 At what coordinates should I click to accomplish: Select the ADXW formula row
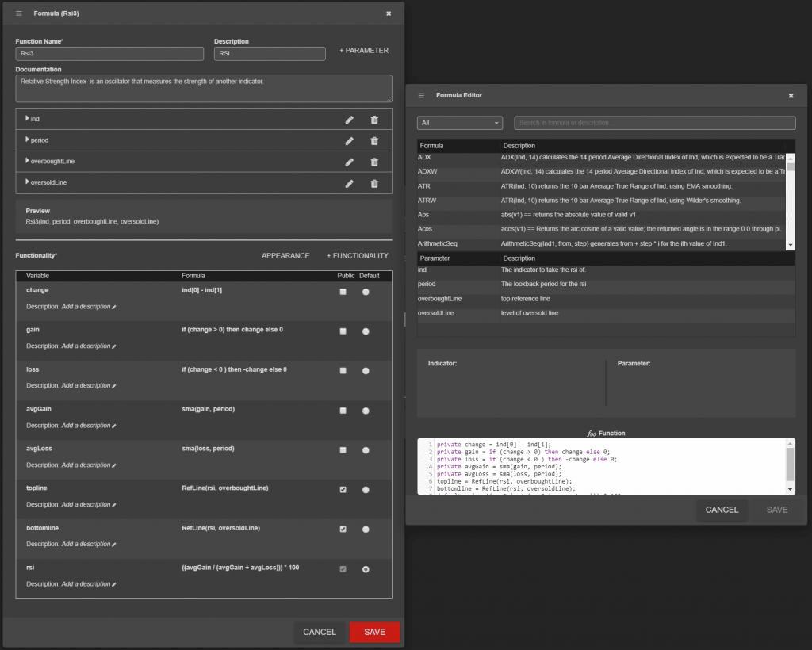tap(601, 171)
